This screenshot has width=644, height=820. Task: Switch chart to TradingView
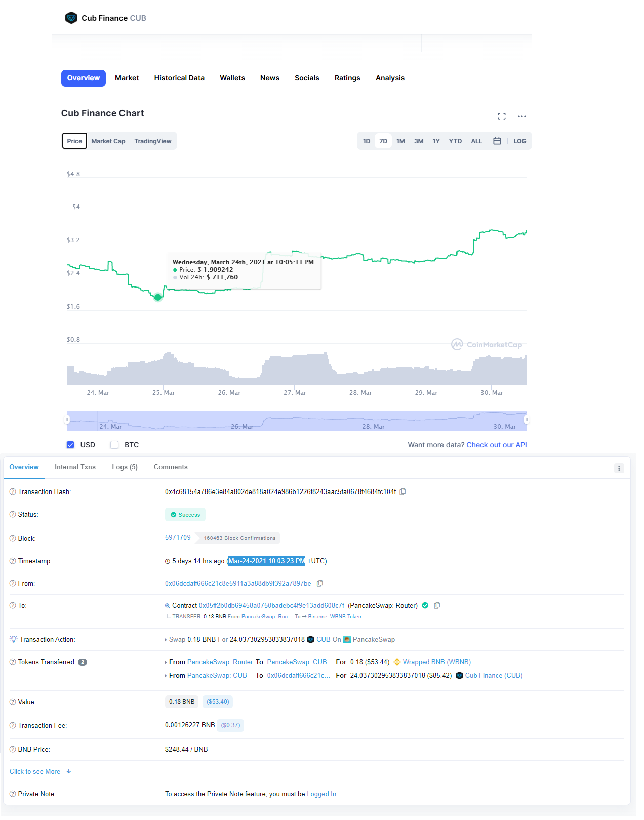click(153, 141)
